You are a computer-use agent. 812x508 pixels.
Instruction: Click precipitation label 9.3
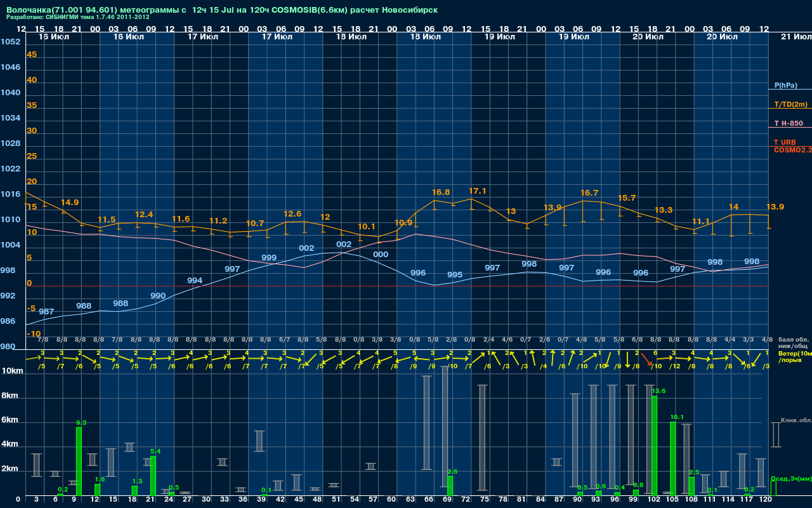pos(81,423)
